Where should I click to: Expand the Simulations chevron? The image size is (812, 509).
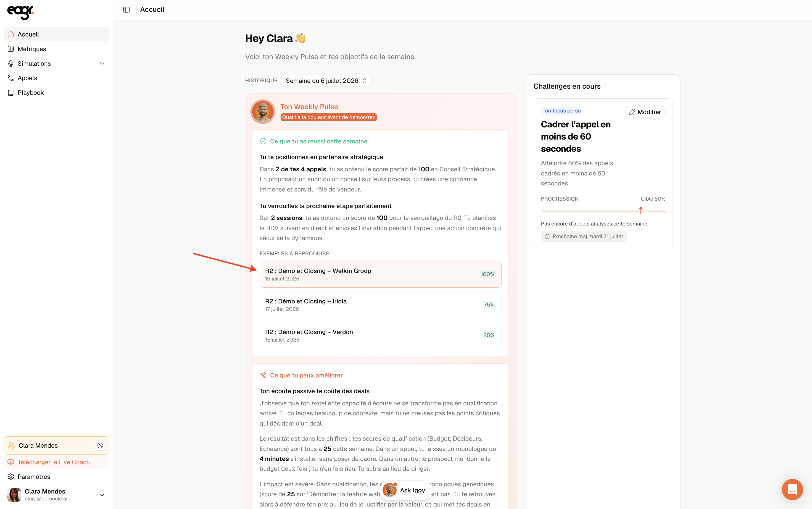point(102,64)
